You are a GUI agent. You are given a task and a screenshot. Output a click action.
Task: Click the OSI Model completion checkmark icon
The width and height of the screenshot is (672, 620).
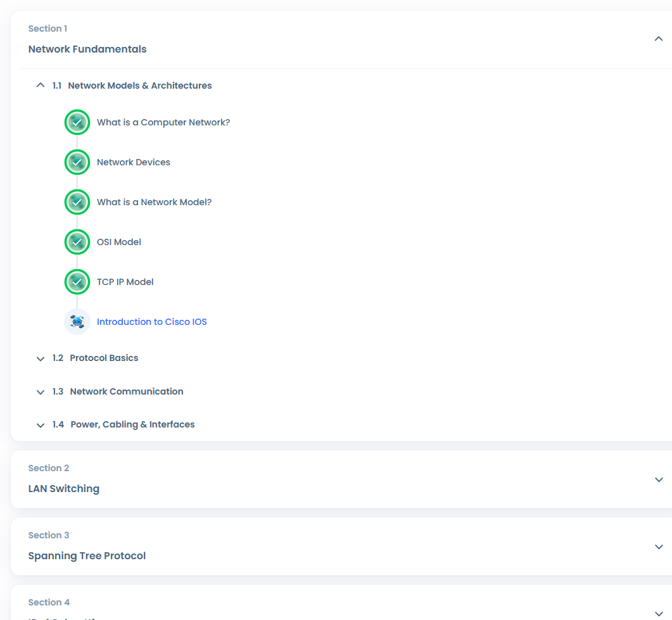(x=77, y=242)
